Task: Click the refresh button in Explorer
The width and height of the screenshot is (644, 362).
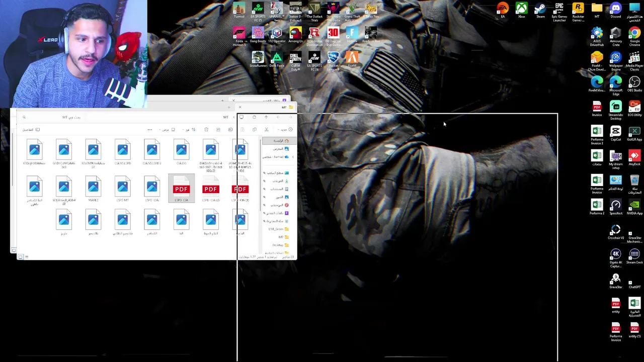Action: [254, 117]
